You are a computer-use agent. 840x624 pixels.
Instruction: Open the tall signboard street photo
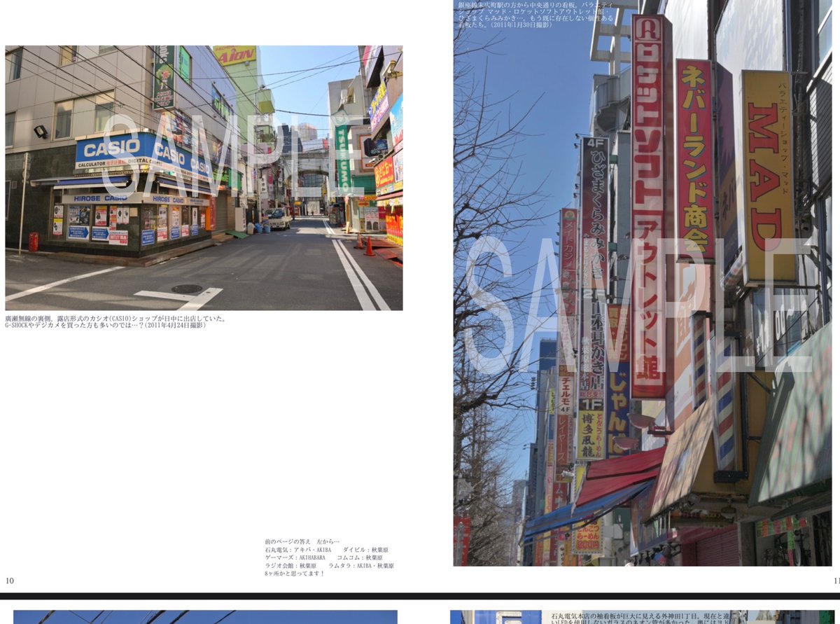point(643,283)
